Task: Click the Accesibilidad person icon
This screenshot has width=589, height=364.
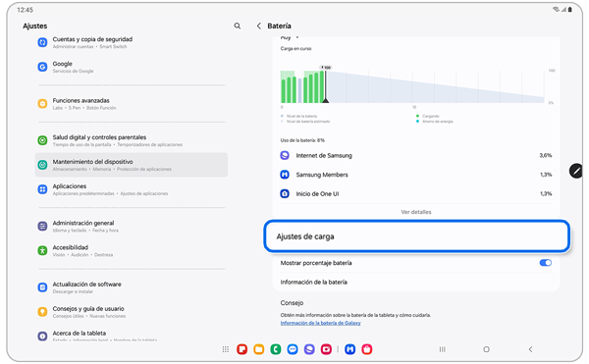Action: coord(42,250)
